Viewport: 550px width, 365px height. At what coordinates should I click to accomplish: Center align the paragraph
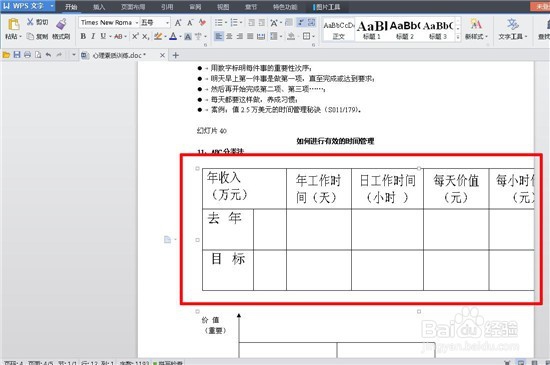[229, 36]
